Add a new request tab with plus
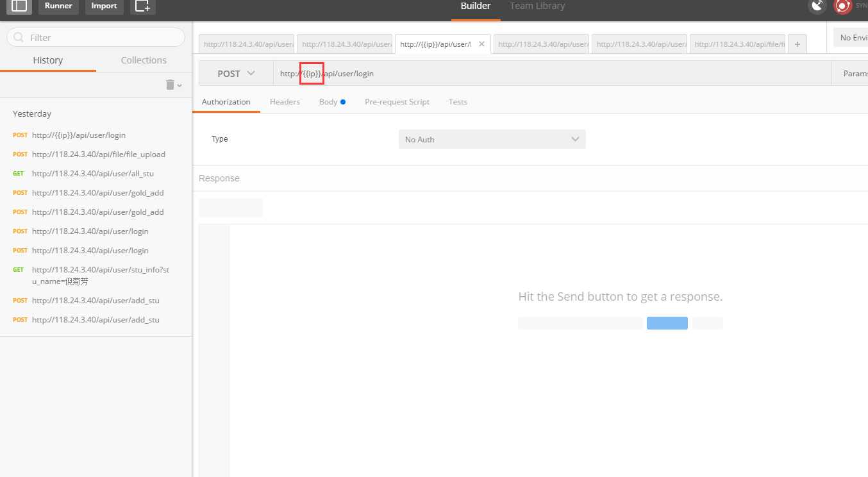 797,44
